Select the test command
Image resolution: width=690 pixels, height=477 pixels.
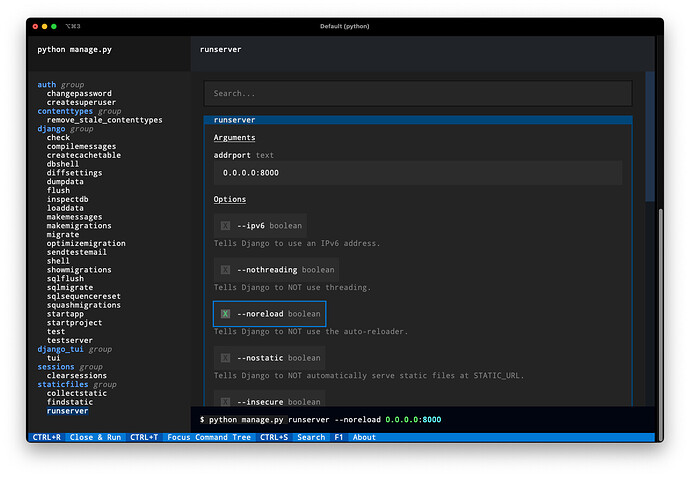[x=56, y=331]
